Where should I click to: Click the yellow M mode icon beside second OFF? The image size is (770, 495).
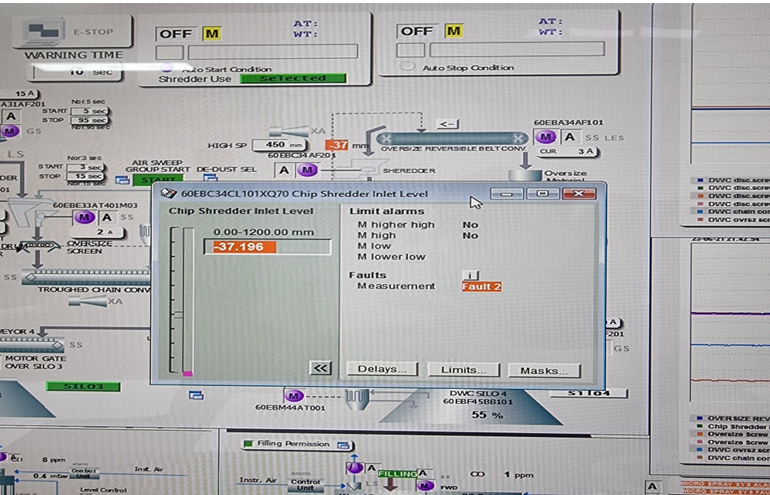click(453, 31)
